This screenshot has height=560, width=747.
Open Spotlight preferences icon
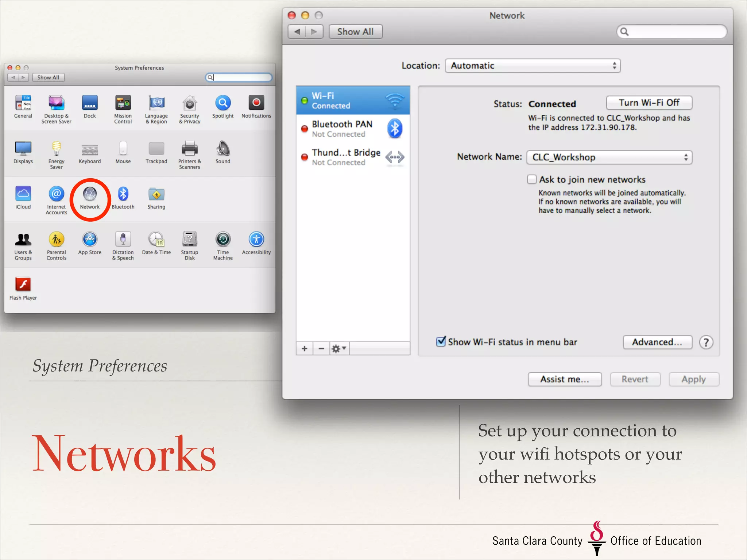click(x=223, y=103)
